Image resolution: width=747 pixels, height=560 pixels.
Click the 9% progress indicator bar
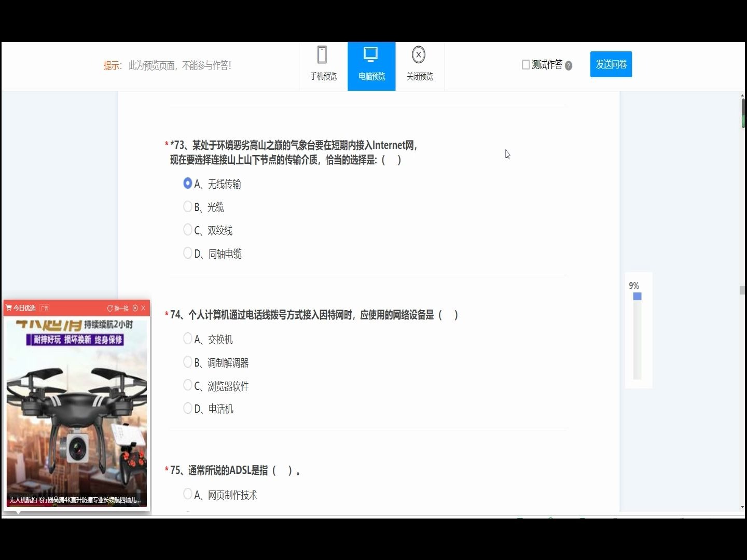638,297
